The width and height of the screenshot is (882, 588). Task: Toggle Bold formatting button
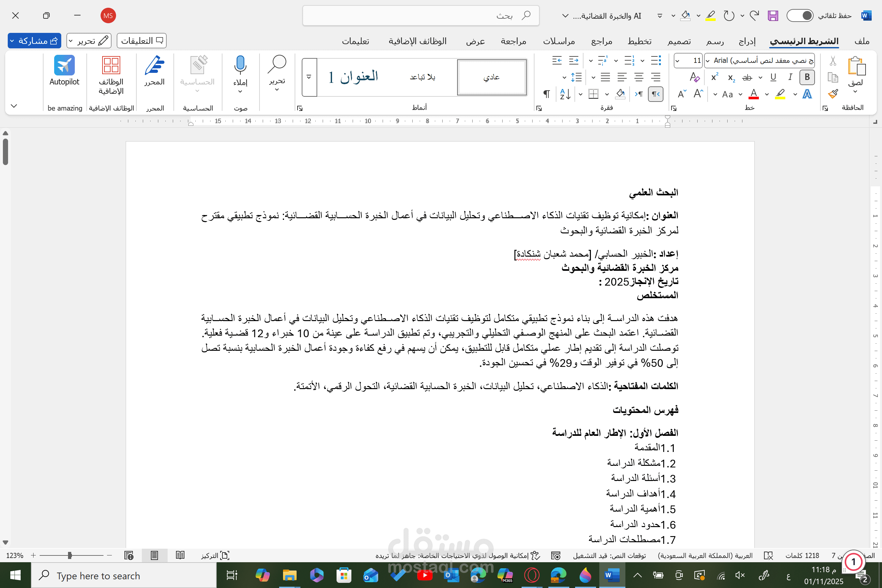pyautogui.click(x=807, y=77)
